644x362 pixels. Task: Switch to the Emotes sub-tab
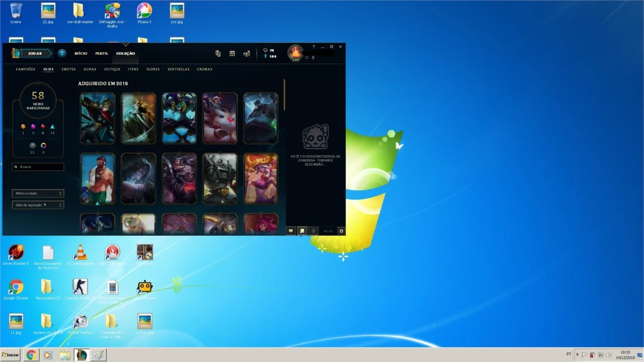pyautogui.click(x=69, y=69)
